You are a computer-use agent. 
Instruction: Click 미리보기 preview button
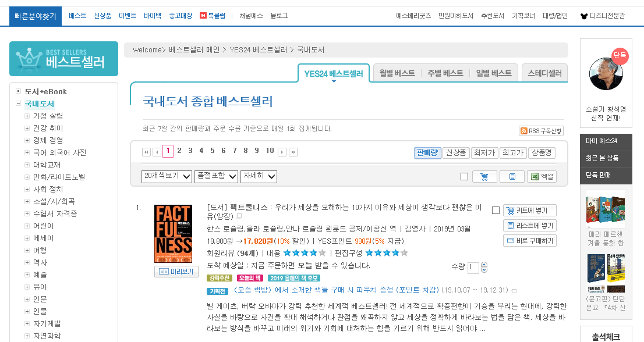[176, 272]
